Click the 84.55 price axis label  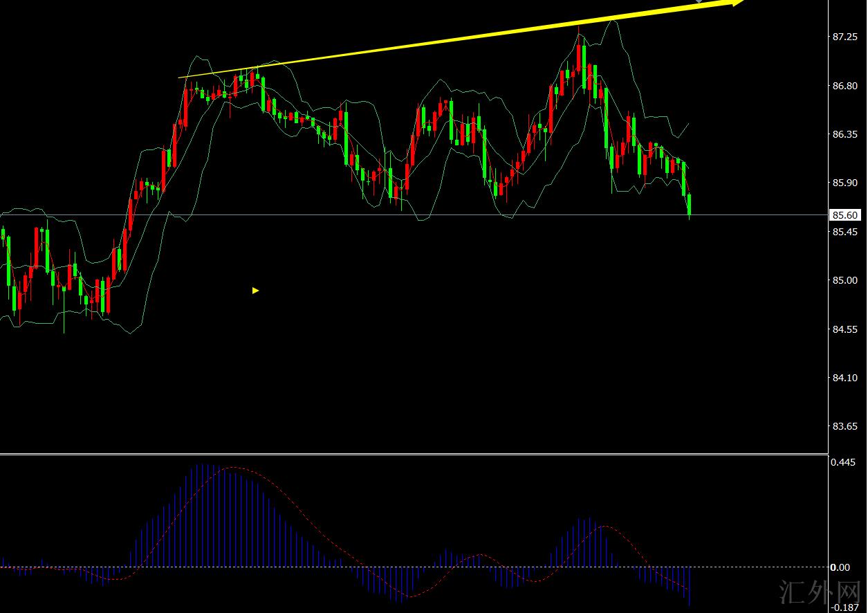pos(845,329)
